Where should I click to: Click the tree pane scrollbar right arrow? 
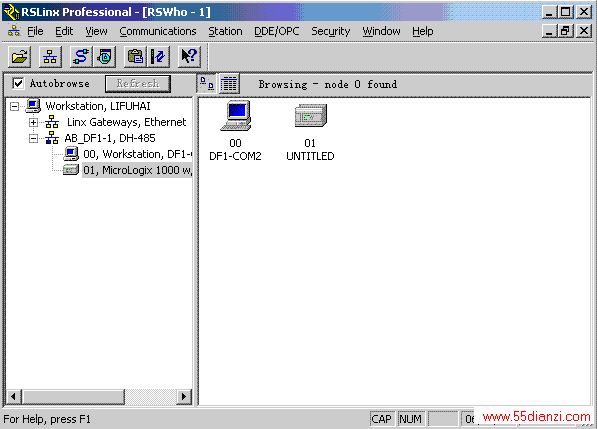click(x=184, y=396)
